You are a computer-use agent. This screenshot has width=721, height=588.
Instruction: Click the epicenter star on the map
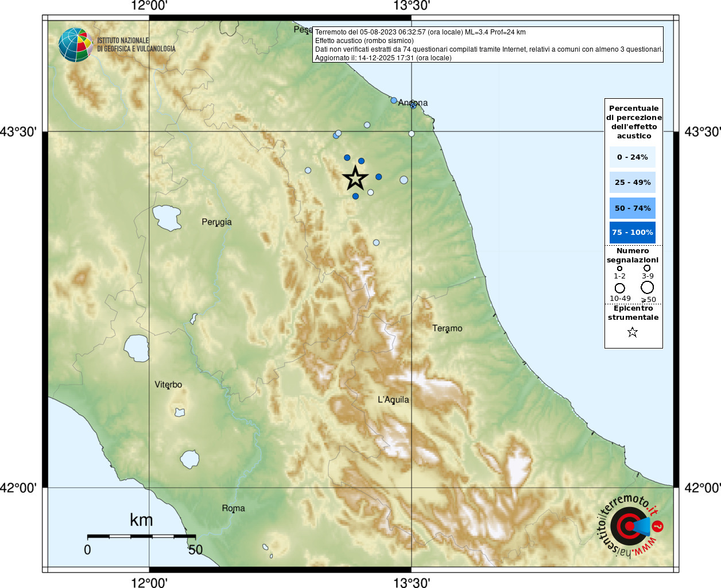point(355,178)
